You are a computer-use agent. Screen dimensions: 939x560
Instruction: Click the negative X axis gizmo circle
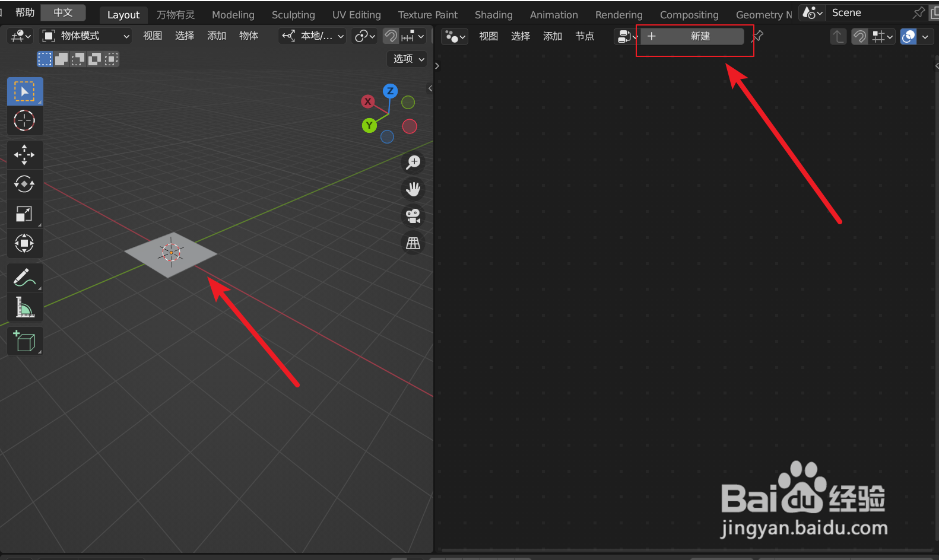tap(410, 126)
